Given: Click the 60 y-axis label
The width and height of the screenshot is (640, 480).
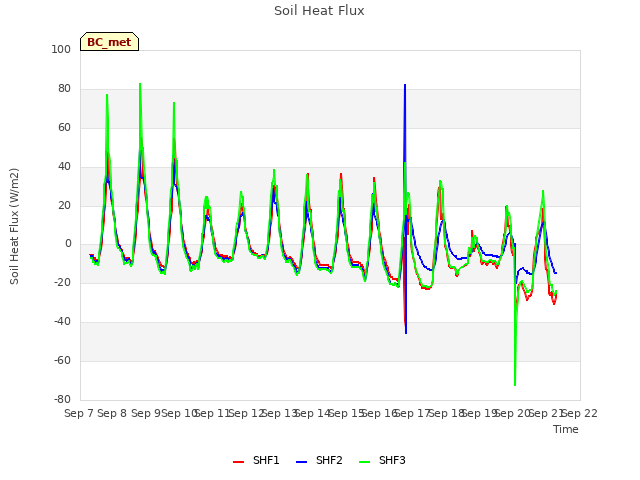Looking at the screenshot, I should [x=64, y=127].
